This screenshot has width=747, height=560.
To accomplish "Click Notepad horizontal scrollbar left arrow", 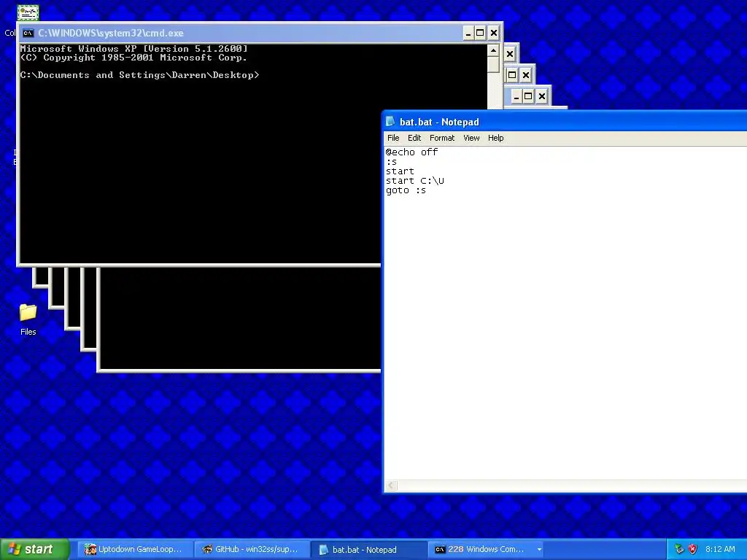I will pos(391,485).
